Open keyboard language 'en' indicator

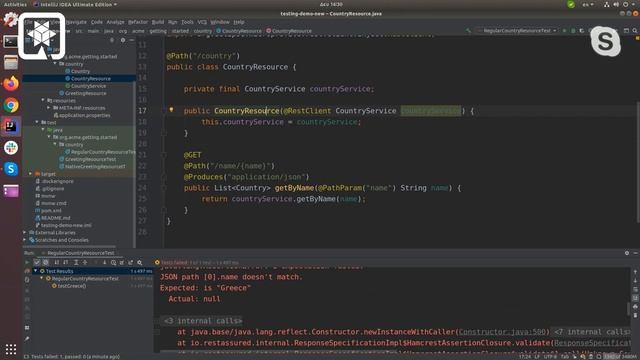coord(588,4)
